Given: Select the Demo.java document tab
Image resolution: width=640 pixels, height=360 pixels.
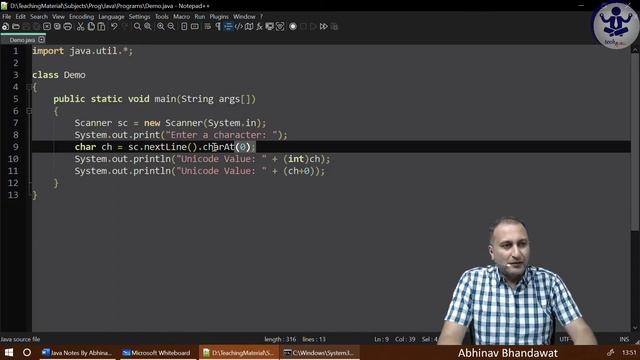Looking at the screenshot, I should click(x=23, y=40).
